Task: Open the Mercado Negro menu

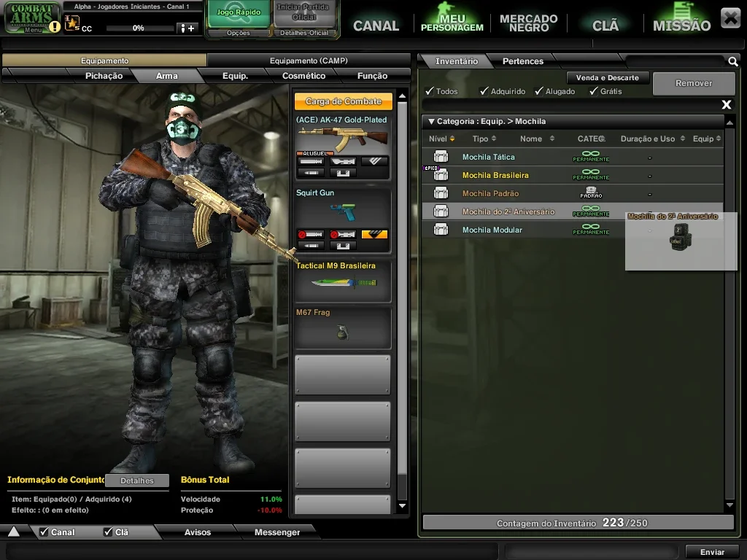Action: pyautogui.click(x=528, y=23)
